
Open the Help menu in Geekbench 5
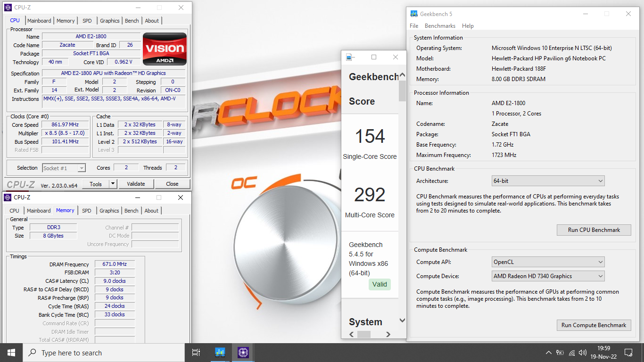468,26
